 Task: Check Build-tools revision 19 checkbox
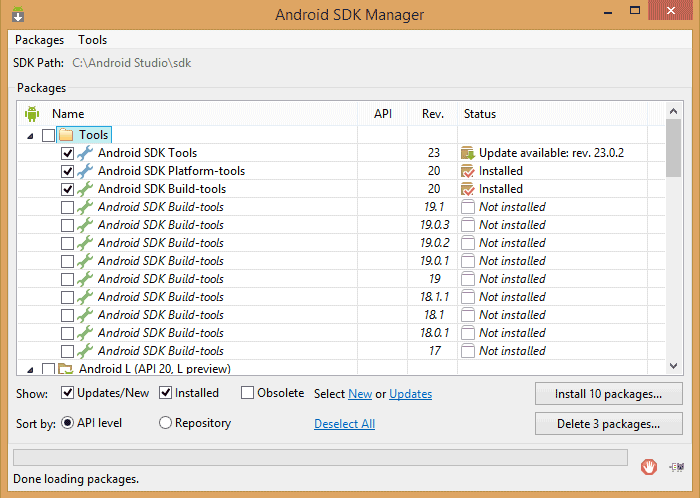pyautogui.click(x=67, y=279)
